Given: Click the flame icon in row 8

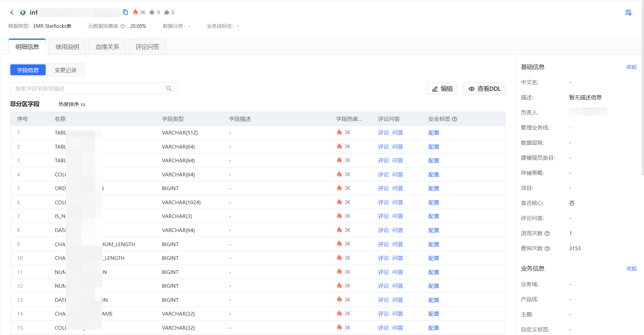Looking at the screenshot, I should pos(339,230).
